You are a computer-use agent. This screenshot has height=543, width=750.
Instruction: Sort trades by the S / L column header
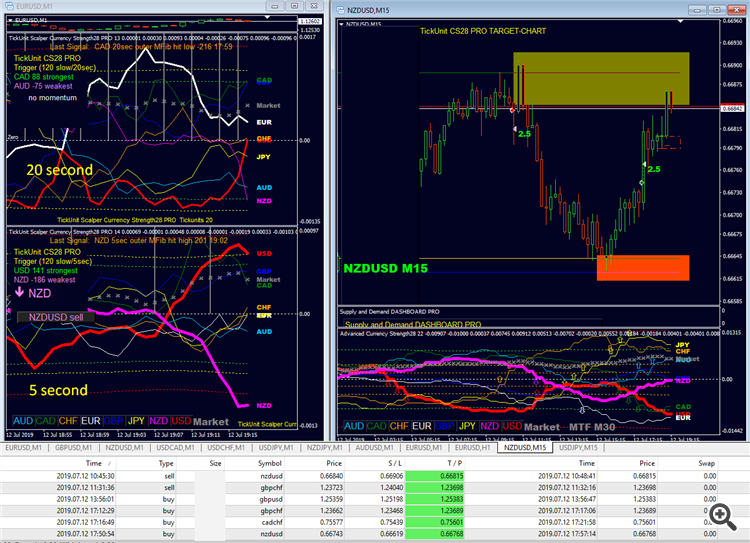pyautogui.click(x=395, y=463)
